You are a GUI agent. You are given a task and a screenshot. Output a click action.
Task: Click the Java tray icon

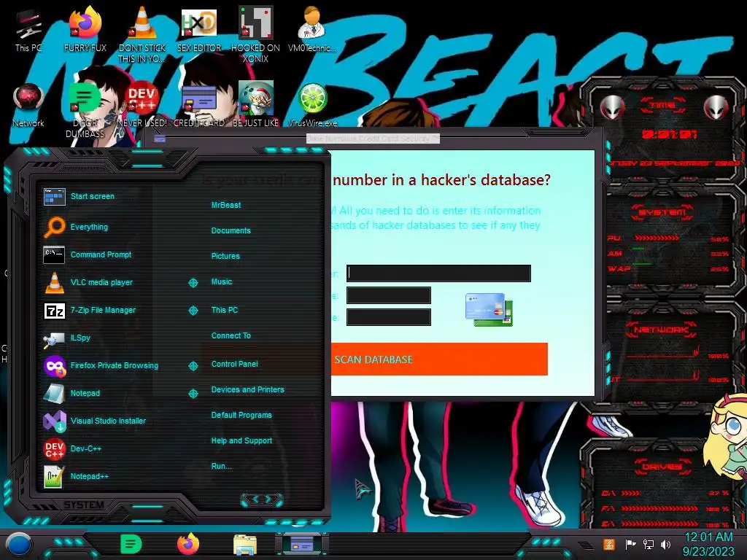(609, 544)
